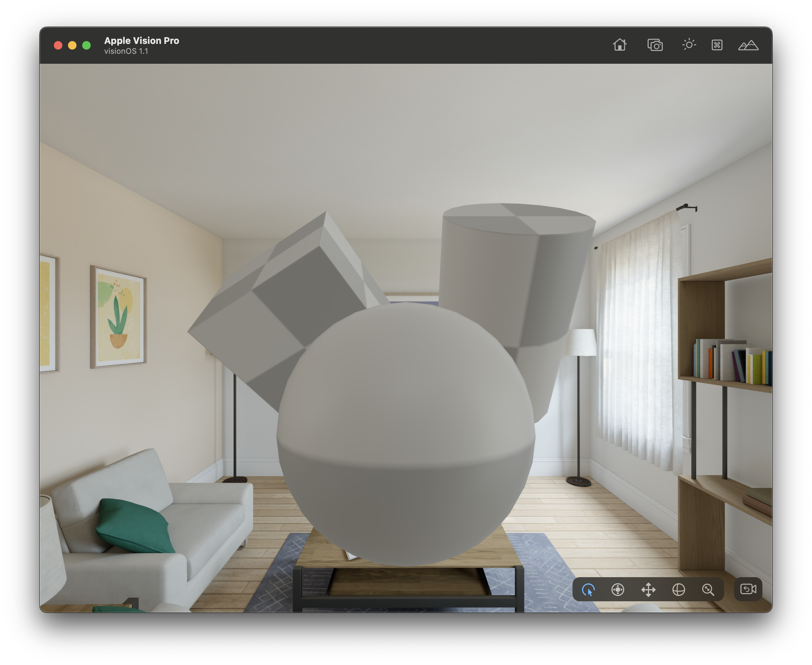Open simulated scene picker (mountains icon)
This screenshot has width=812, height=665.
tap(748, 45)
